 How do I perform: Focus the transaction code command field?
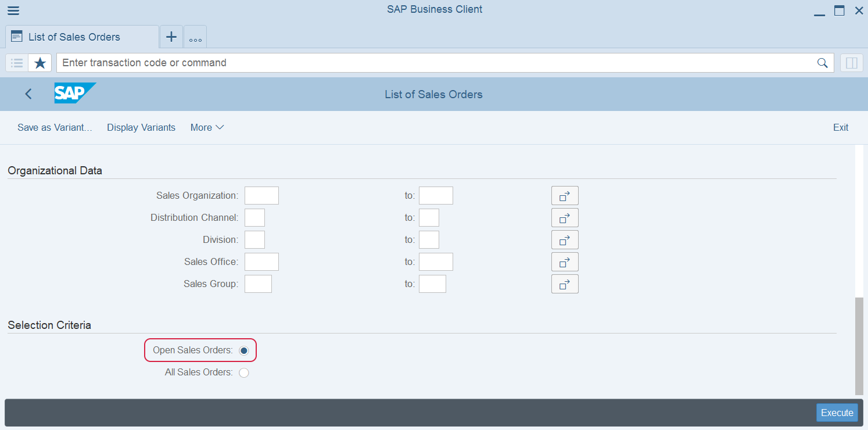436,63
